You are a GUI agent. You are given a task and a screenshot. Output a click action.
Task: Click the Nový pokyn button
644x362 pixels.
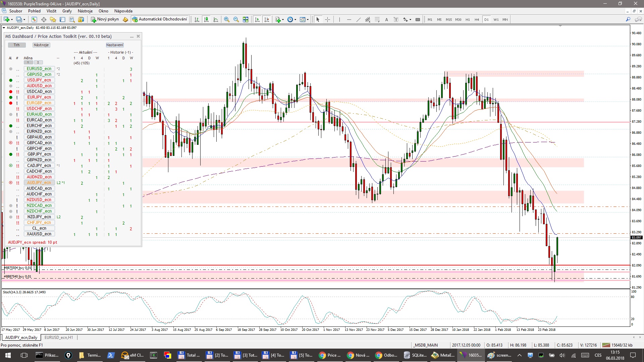coord(105,19)
